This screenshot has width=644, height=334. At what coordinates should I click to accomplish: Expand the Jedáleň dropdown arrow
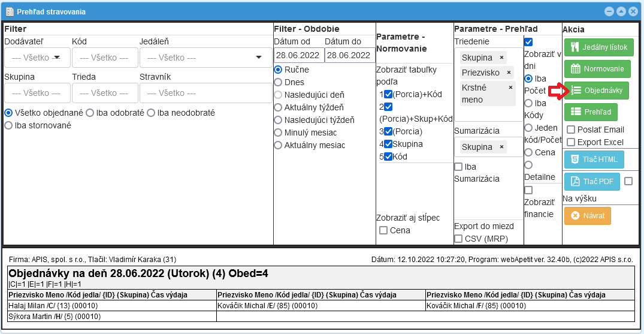tap(258, 58)
